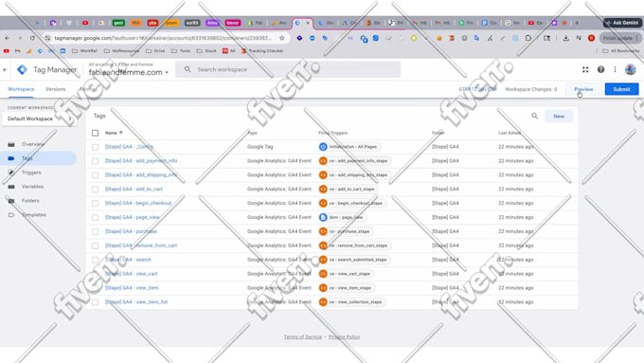Screen dimensions: 644x363
Task: Click the New tag button
Action: coord(559,117)
